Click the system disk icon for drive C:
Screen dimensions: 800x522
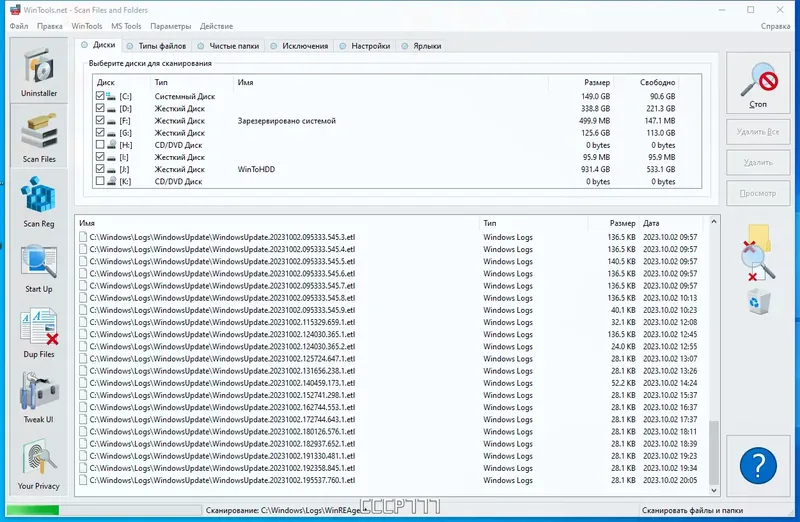tap(111, 96)
